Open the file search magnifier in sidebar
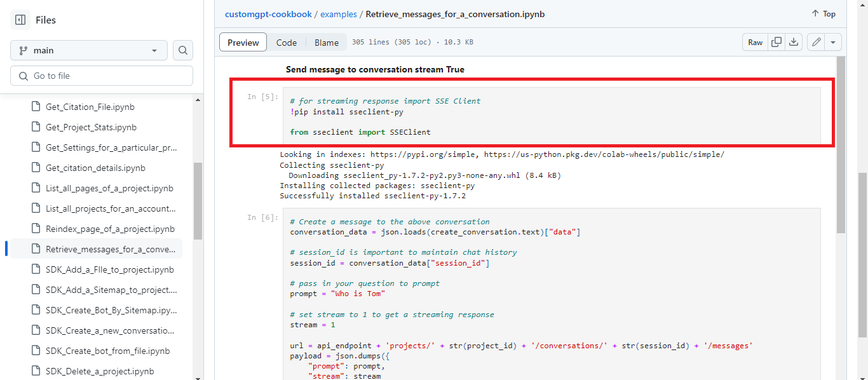The height and width of the screenshot is (380, 868). coord(183,50)
